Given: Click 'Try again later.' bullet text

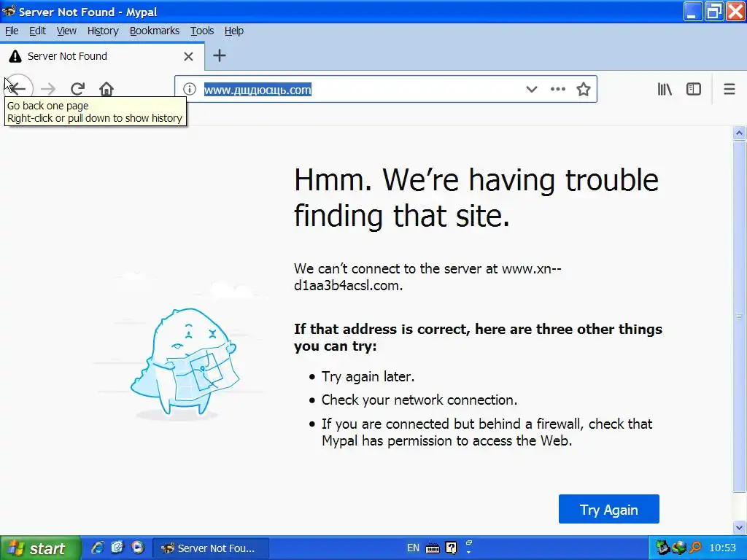Looking at the screenshot, I should (x=368, y=377).
